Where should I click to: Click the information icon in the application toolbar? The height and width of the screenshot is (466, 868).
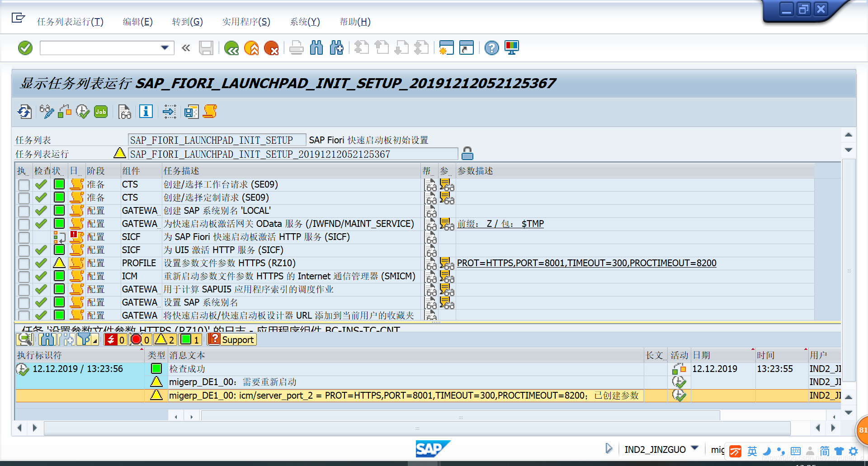pyautogui.click(x=146, y=112)
